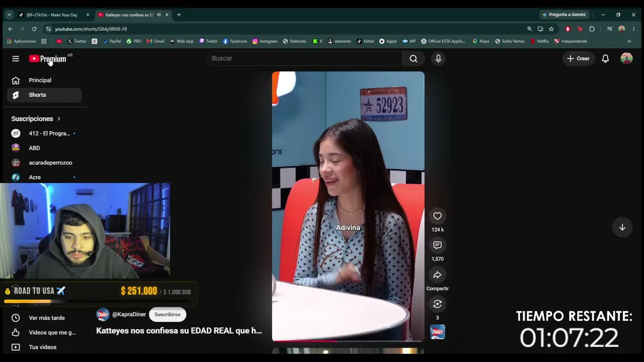Screen dimensions: 644x362
Task: Open the tab search dropdown
Action: tap(9, 15)
